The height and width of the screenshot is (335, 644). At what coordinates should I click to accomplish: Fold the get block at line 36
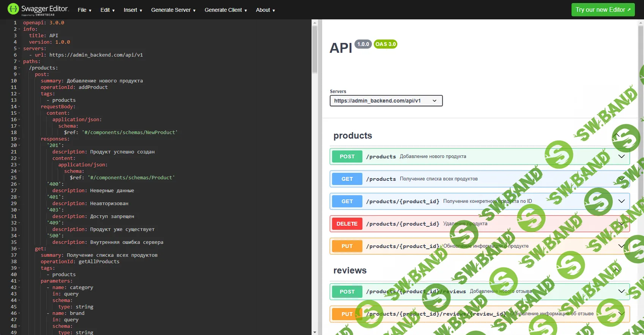click(x=19, y=249)
